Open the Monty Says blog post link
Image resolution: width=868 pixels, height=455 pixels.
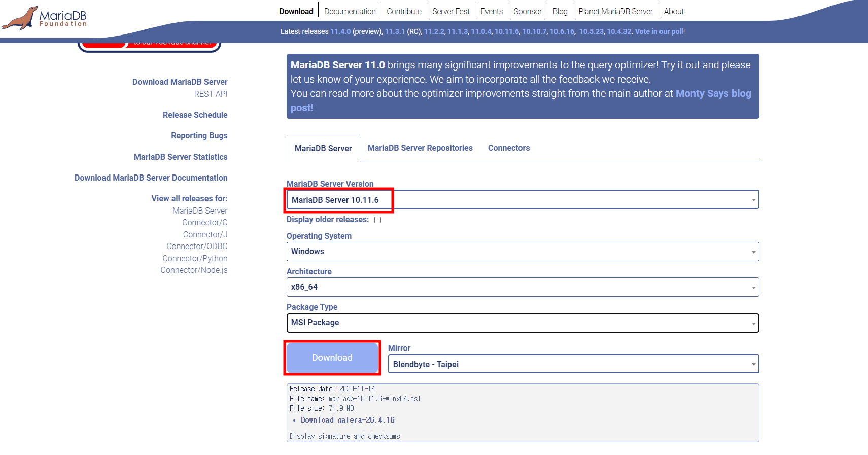coord(713,93)
